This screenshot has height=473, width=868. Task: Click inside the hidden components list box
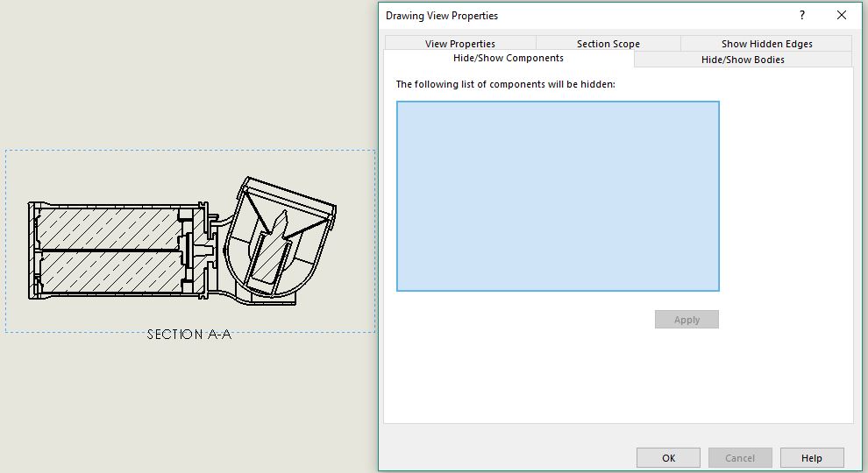(x=558, y=196)
